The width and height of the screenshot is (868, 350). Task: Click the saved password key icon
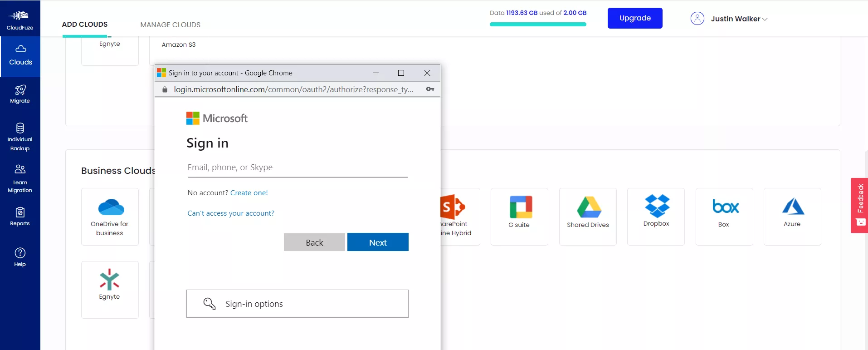click(430, 89)
